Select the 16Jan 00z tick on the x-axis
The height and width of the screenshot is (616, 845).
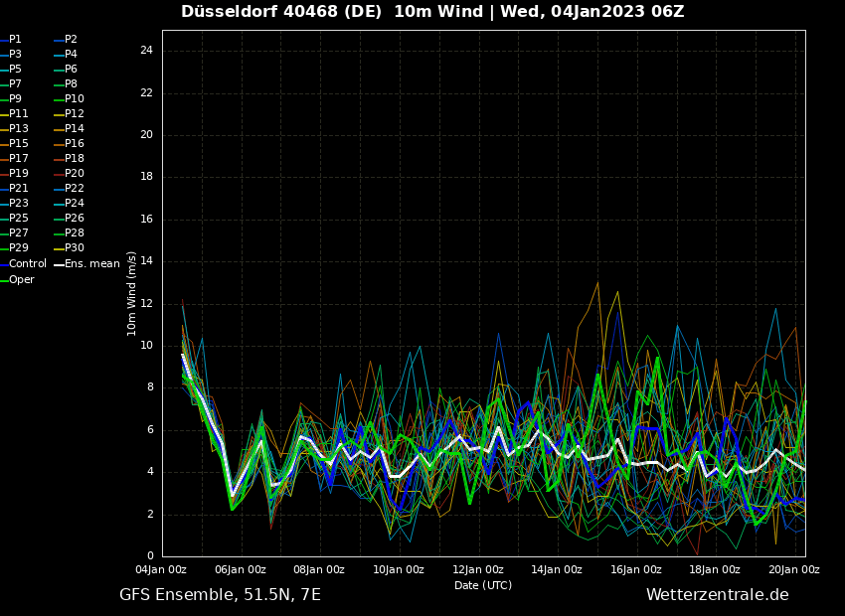(636, 570)
